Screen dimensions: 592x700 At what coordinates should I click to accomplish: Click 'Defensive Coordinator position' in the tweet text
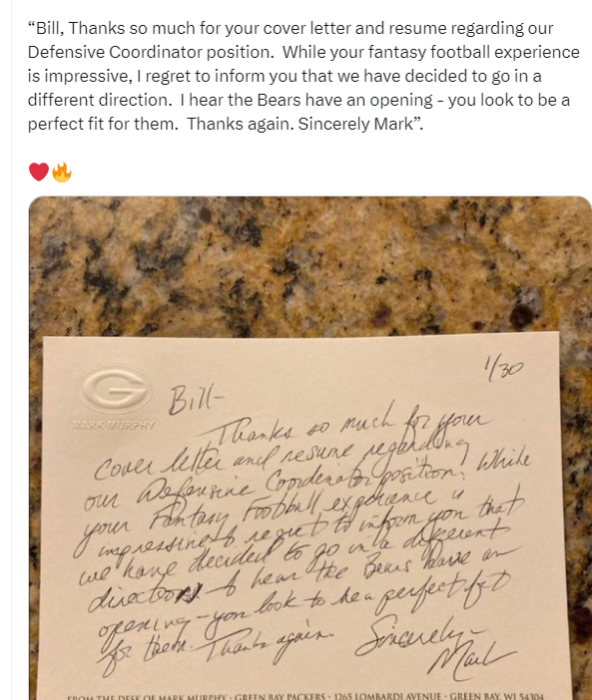(151, 52)
